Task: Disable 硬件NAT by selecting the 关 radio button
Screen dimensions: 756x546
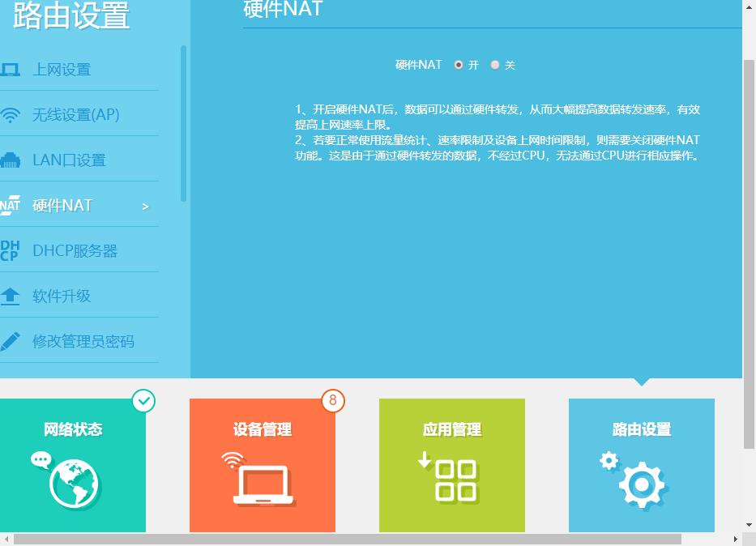Action: point(494,65)
